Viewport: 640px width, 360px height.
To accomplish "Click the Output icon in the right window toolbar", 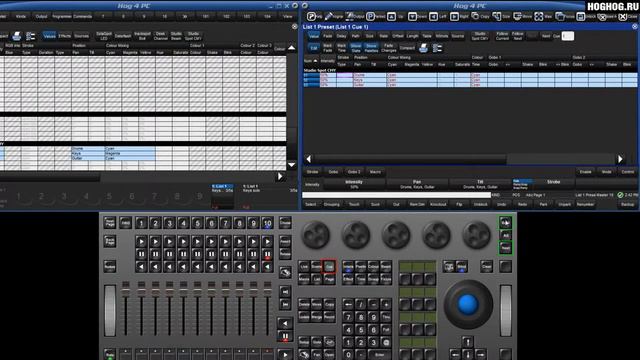I will tap(349, 16).
